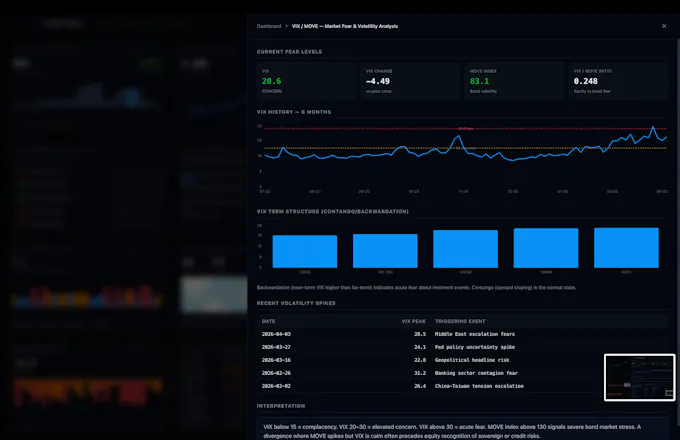Select the 2026-03-27 spike date
This screenshot has width=680, height=440.
point(276,347)
